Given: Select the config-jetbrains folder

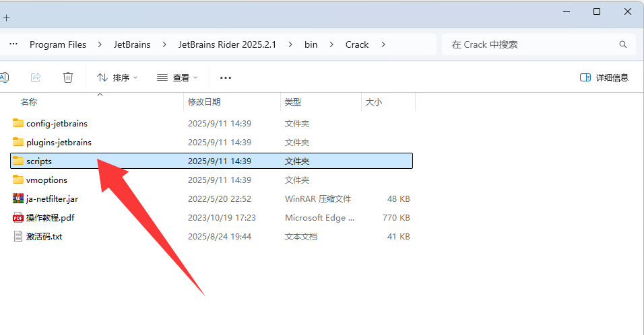Looking at the screenshot, I should 212,123.
